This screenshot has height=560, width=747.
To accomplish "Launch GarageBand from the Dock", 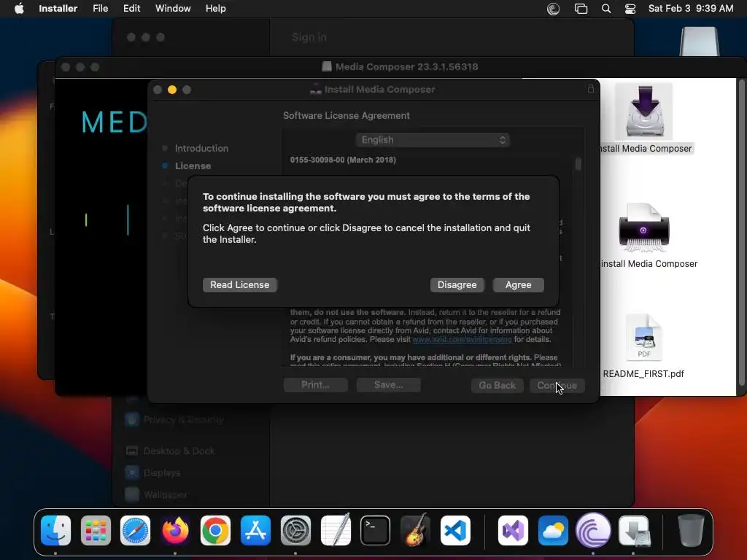I will coord(415,530).
